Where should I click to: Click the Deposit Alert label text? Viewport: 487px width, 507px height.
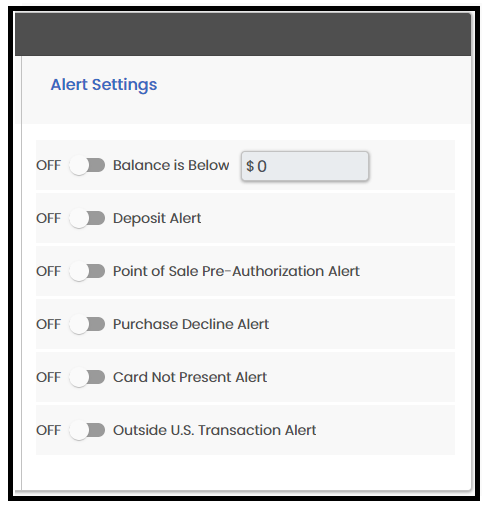click(x=157, y=219)
